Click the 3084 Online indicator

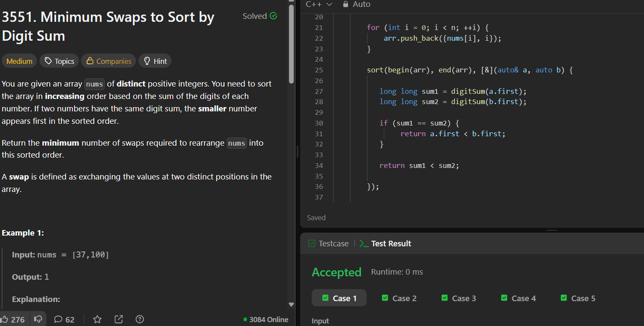(x=266, y=320)
